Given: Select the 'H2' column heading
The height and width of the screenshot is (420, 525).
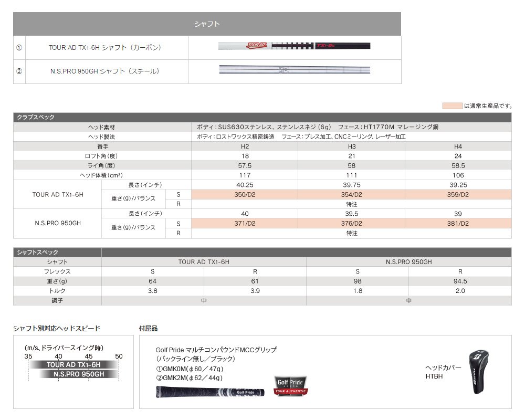Looking at the screenshot, I should click(245, 146).
